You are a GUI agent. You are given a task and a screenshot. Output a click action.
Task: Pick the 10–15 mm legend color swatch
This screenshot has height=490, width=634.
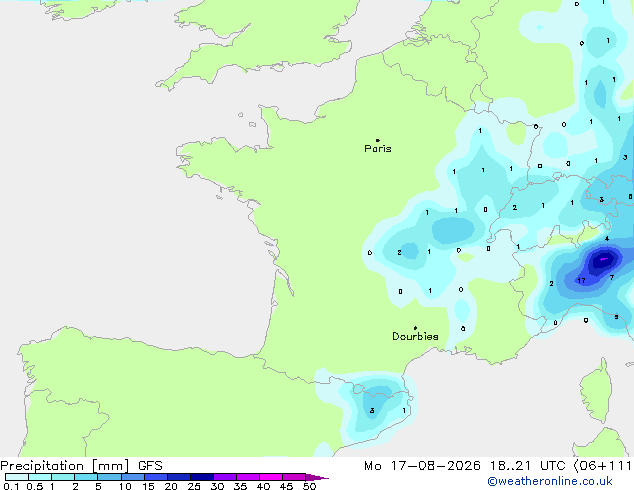(x=132, y=477)
